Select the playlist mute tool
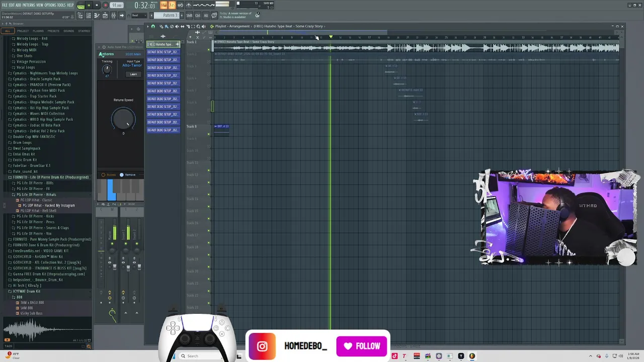The image size is (644, 362). tap(177, 26)
